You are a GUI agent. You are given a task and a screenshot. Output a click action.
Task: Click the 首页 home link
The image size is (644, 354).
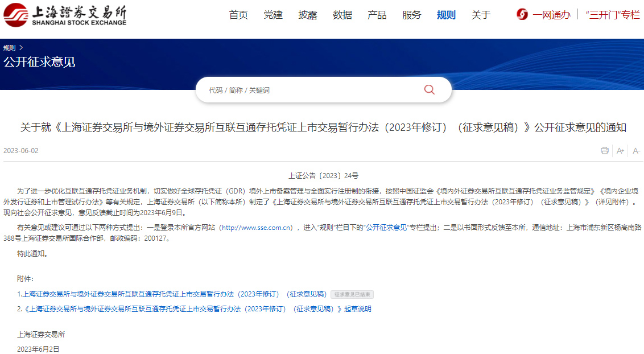coord(238,15)
